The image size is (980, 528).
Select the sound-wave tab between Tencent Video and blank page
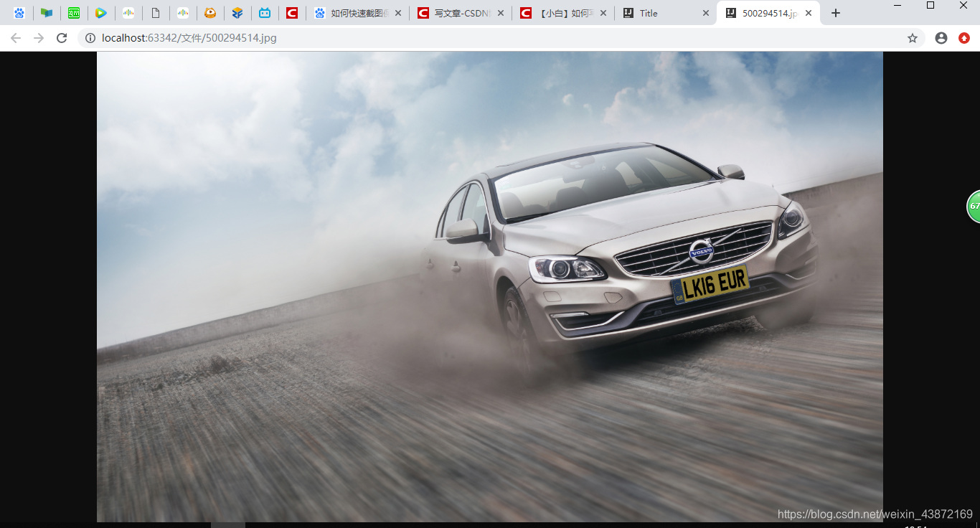(x=128, y=13)
